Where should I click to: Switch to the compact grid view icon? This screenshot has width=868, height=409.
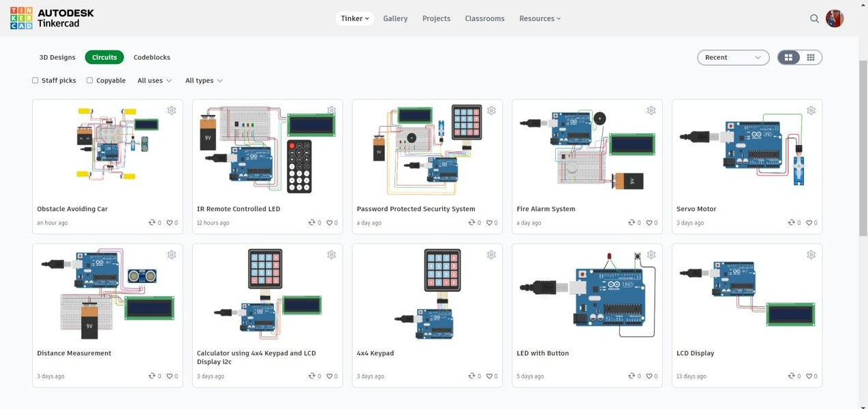tap(811, 57)
